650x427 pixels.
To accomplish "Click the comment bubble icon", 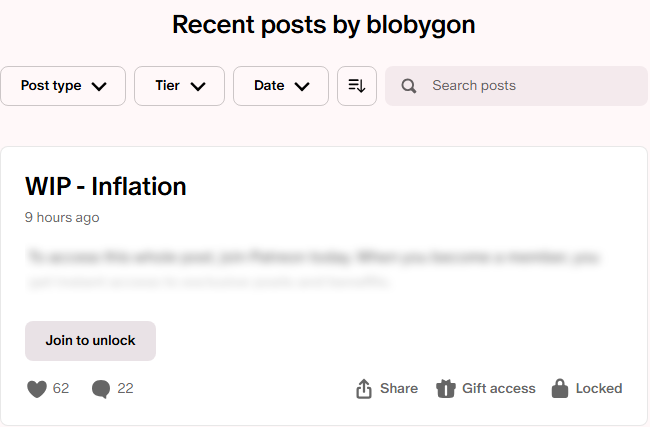I will [100, 389].
